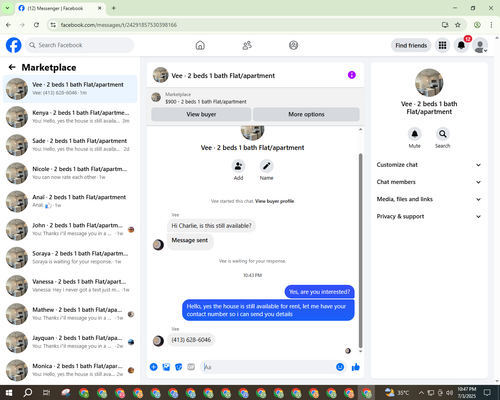Open the Facebook logo home link

click(x=14, y=45)
